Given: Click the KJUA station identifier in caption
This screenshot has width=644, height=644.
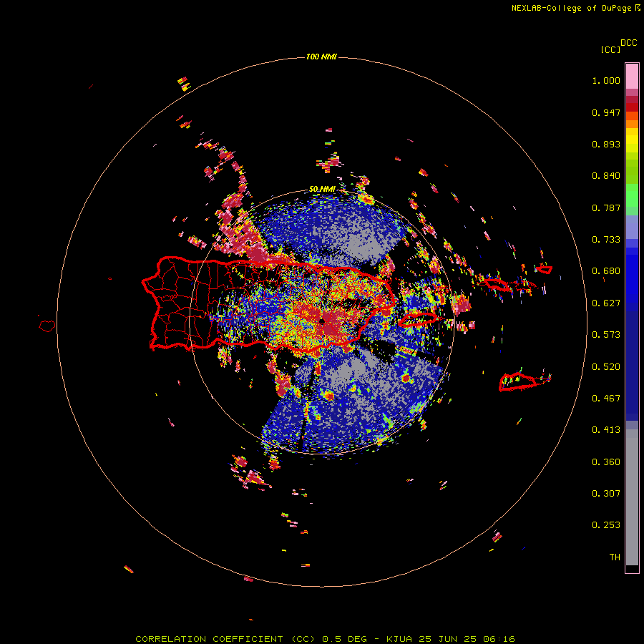Looking at the screenshot, I should (x=401, y=639).
